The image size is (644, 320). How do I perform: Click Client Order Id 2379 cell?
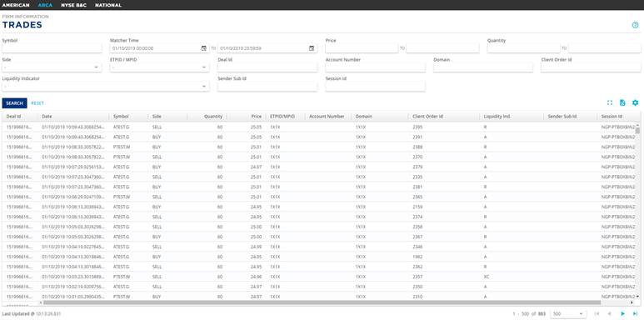[x=417, y=167]
